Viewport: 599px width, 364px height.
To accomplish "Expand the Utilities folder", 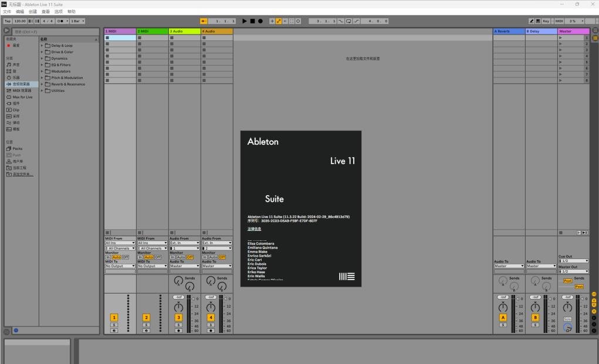I will [42, 91].
